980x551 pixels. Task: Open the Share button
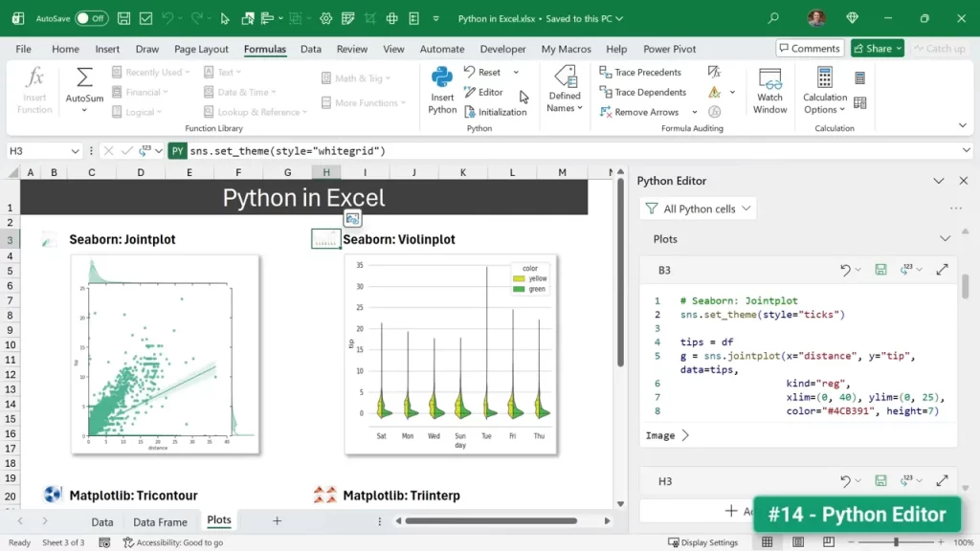click(876, 48)
